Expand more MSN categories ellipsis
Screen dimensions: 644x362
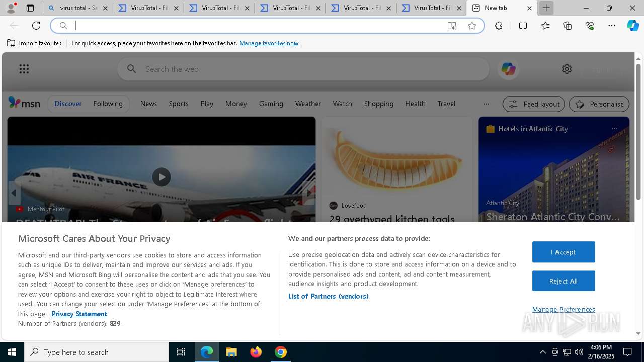pyautogui.click(x=486, y=104)
